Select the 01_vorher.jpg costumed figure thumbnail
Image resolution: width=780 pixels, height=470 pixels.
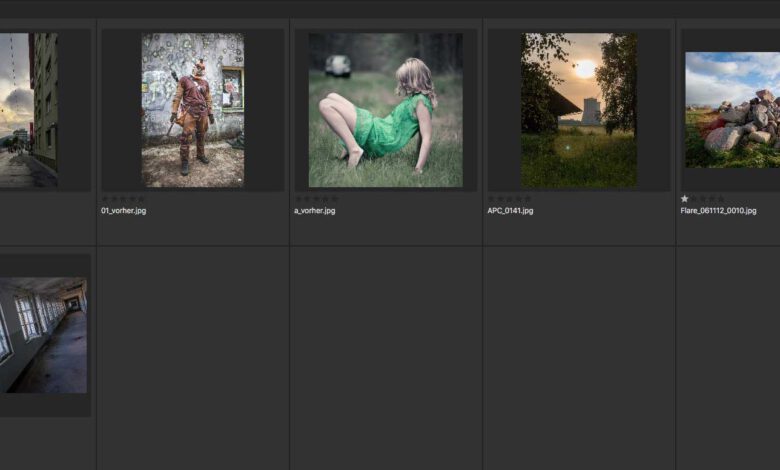(x=193, y=110)
